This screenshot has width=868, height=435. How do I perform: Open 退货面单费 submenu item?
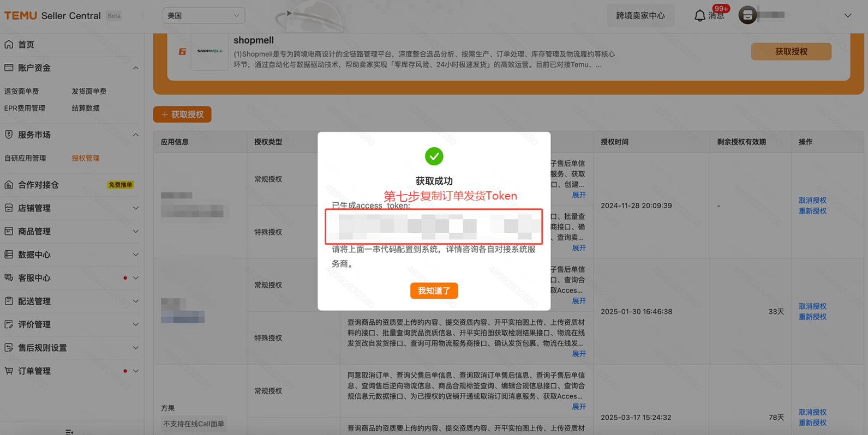pyautogui.click(x=22, y=91)
